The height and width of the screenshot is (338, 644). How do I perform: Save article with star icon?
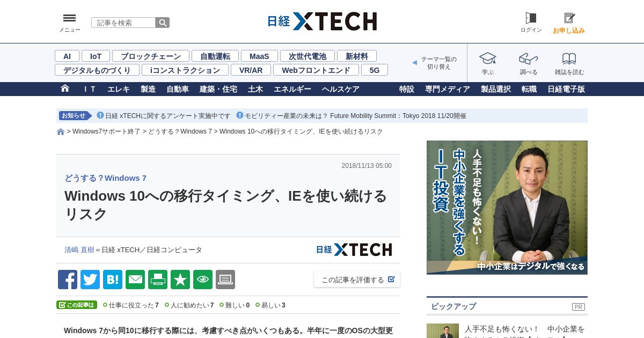(180, 280)
